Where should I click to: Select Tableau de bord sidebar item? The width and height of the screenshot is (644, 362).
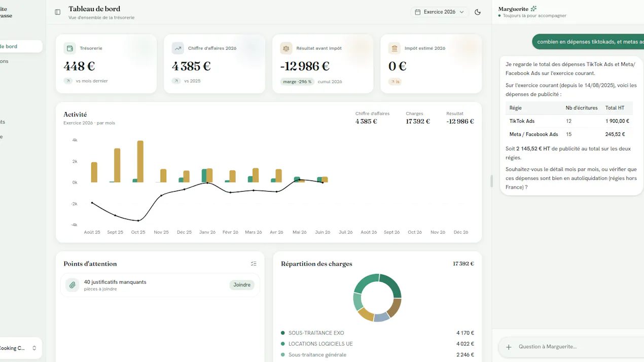click(x=20, y=46)
